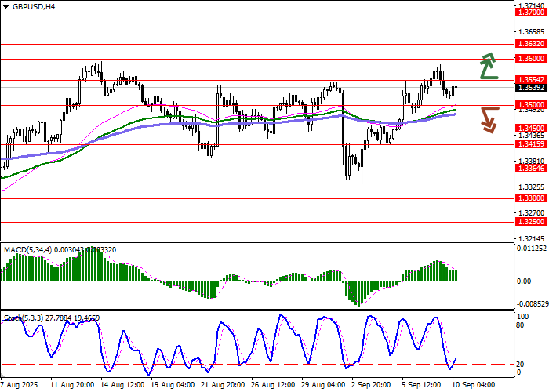The height and width of the screenshot is (392, 549).
Task: Select the '1.36000' red price level label
Action: tap(531, 59)
